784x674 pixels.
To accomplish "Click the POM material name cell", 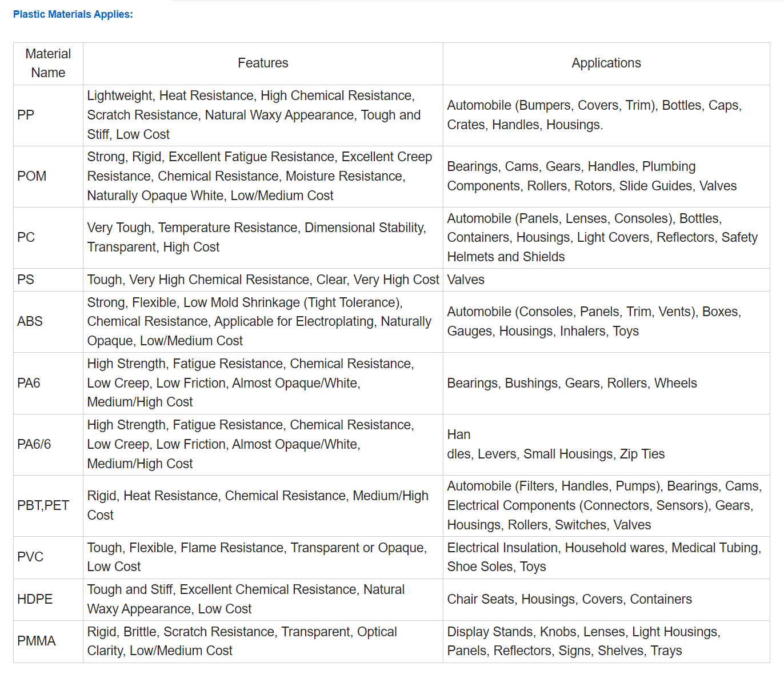I will (x=32, y=176).
